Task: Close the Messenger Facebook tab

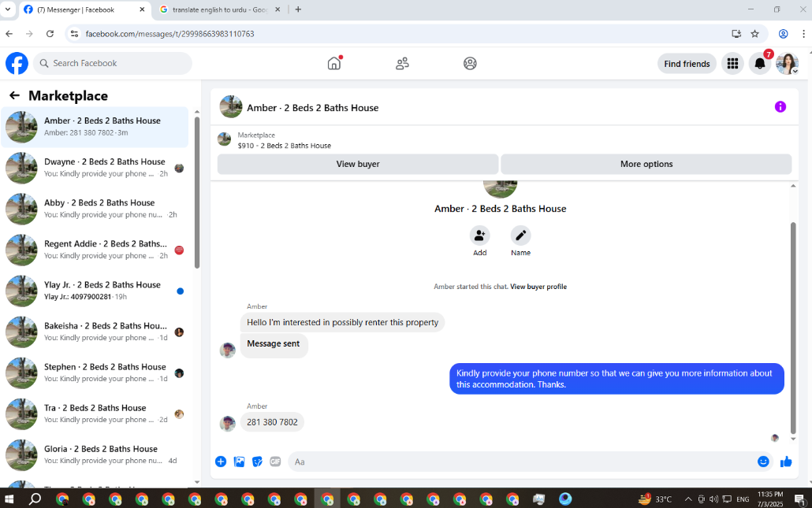Action: [142, 9]
